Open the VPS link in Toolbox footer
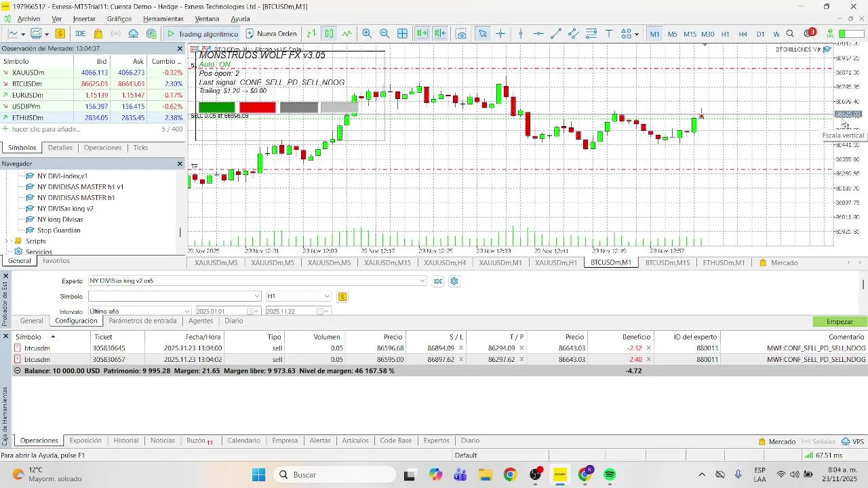This screenshot has width=868, height=488. click(852, 441)
